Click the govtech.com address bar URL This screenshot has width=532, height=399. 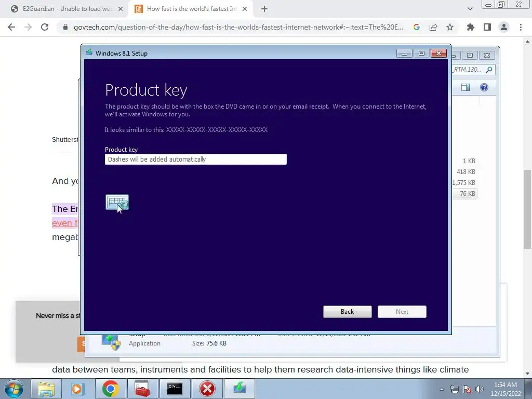(x=238, y=27)
